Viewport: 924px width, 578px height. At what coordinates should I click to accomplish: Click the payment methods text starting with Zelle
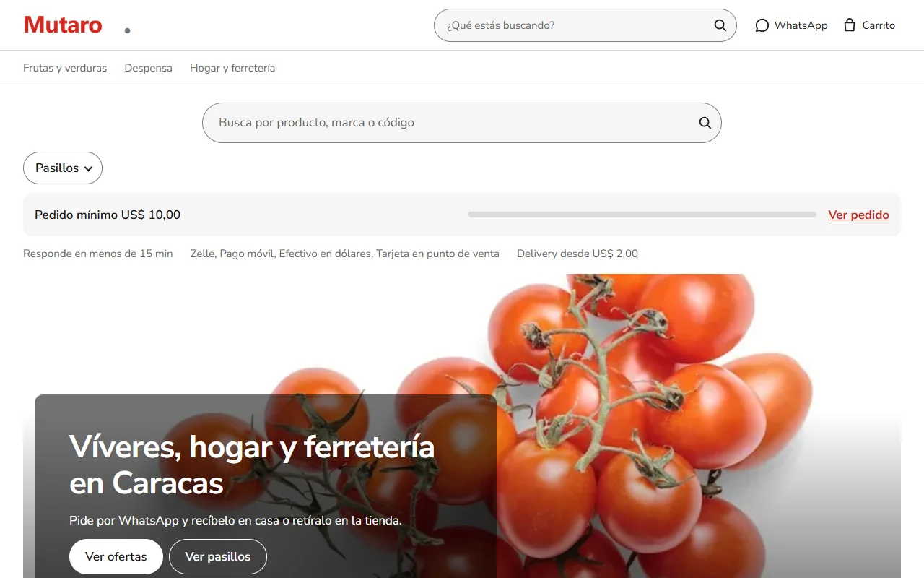[345, 254]
